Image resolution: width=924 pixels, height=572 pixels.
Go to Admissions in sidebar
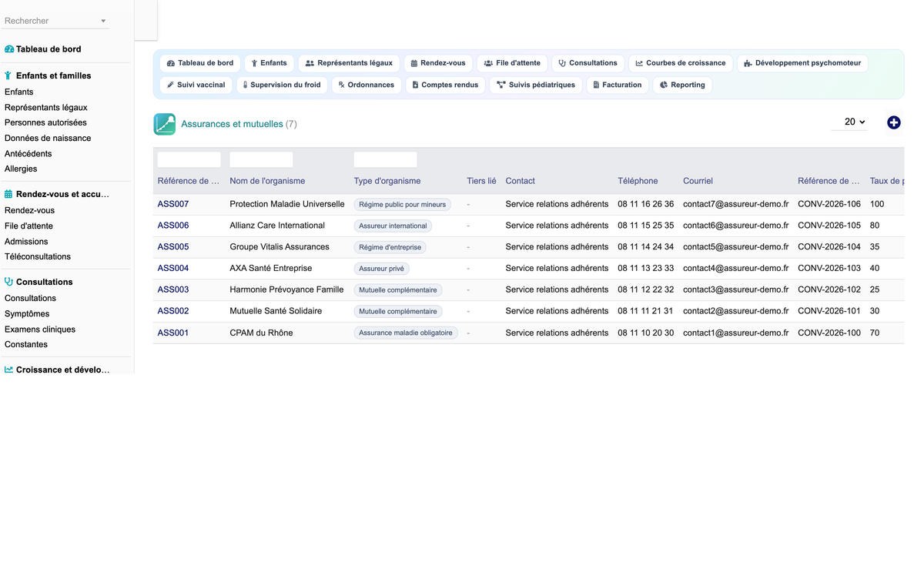click(x=26, y=241)
